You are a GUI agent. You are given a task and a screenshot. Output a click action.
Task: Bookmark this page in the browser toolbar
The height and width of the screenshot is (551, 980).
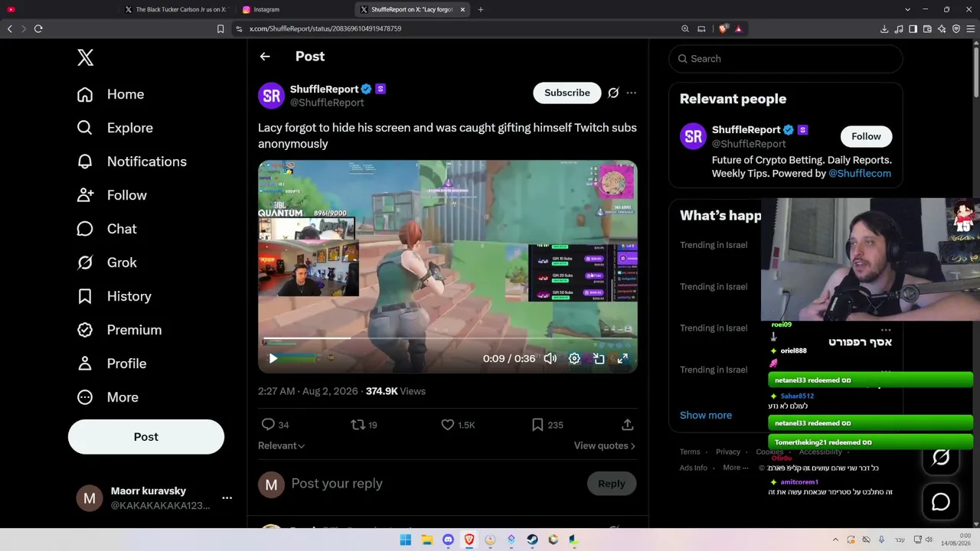pos(220,29)
